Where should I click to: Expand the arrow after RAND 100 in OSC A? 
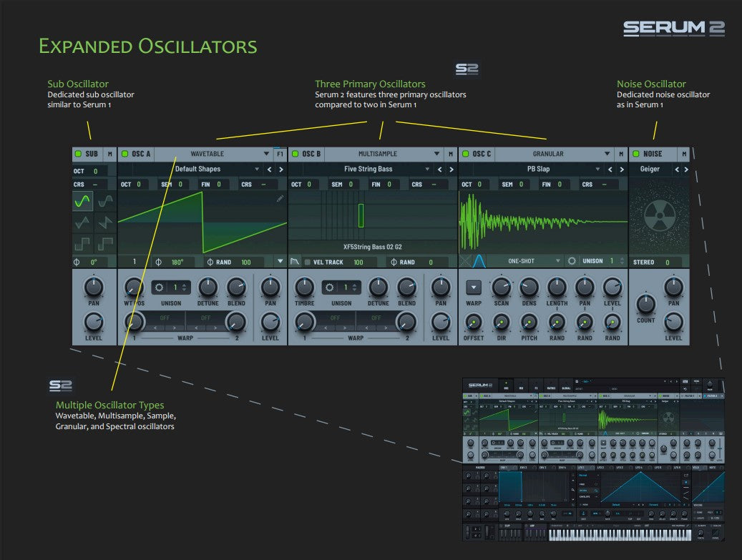280,261
